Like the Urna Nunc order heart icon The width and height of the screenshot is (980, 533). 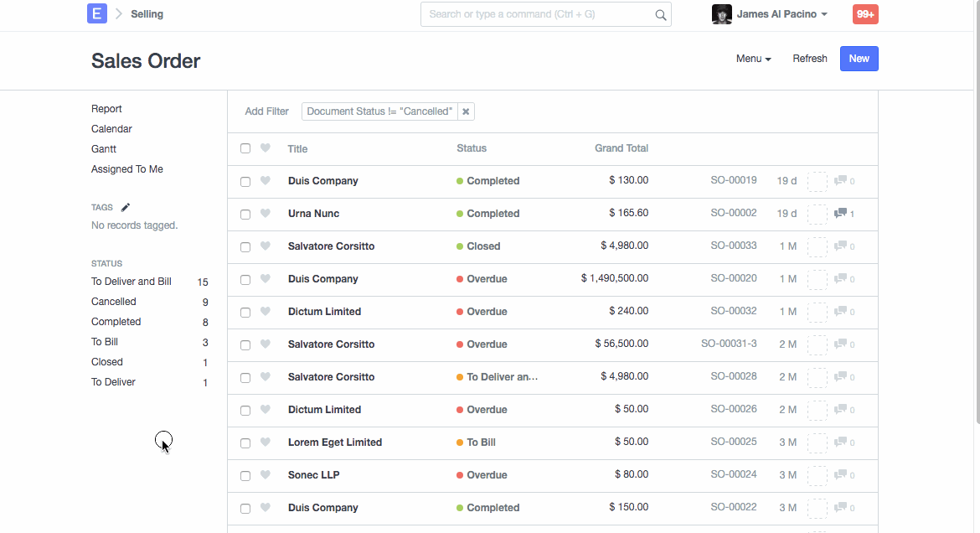coord(266,214)
